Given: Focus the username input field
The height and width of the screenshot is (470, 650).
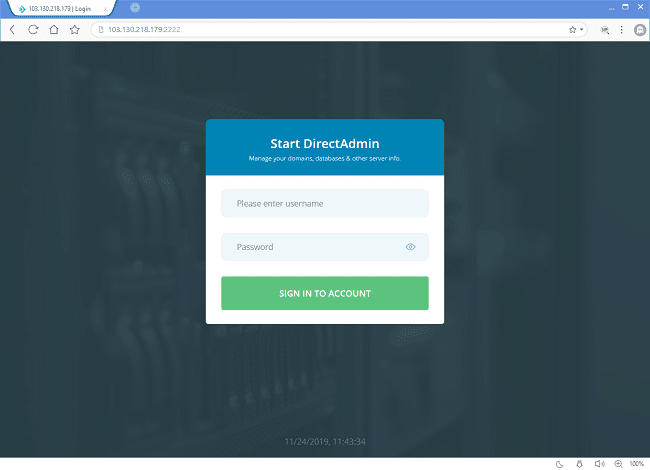Looking at the screenshot, I should (x=324, y=204).
